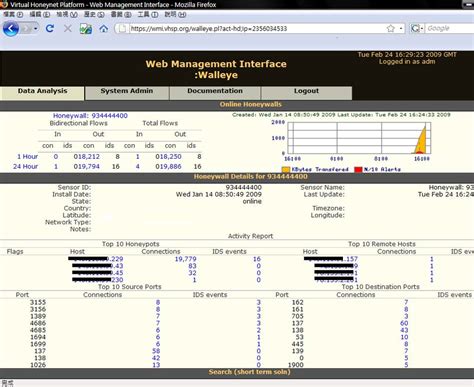Click the source port 4686 cell
Viewport: 474px width, 387px height.
coord(38,323)
